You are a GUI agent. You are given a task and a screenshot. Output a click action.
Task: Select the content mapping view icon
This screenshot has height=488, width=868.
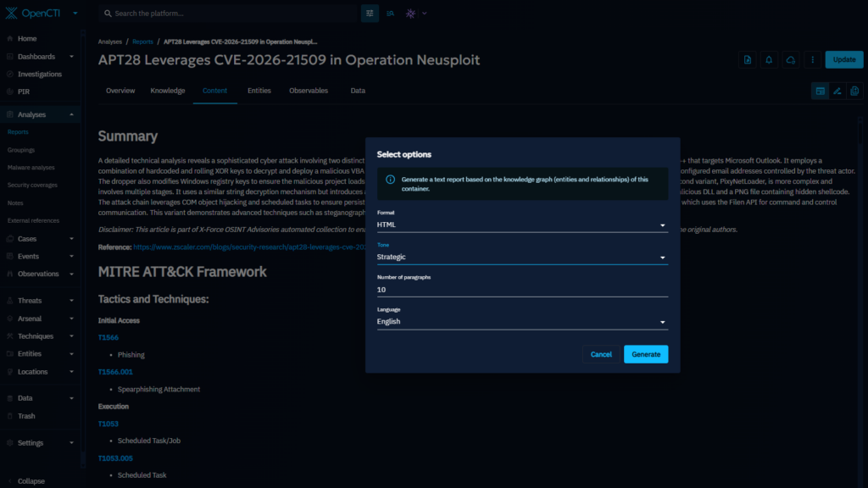point(854,91)
